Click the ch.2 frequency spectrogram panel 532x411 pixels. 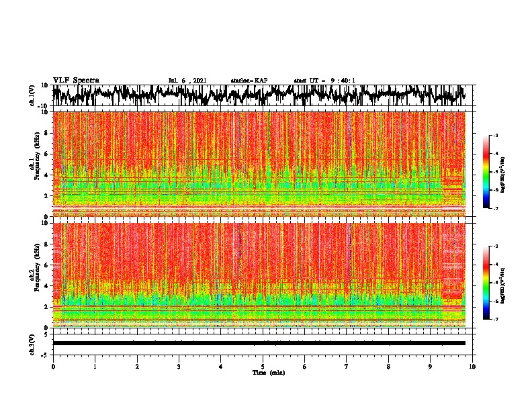click(259, 275)
